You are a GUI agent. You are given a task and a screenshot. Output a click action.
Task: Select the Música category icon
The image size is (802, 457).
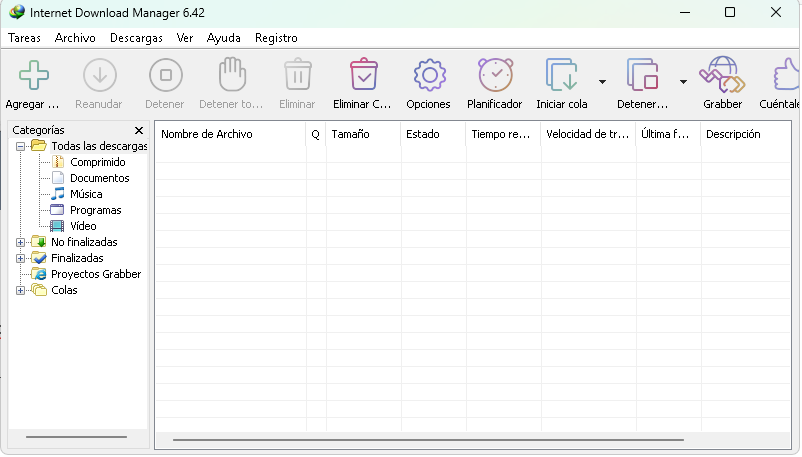click(x=58, y=194)
